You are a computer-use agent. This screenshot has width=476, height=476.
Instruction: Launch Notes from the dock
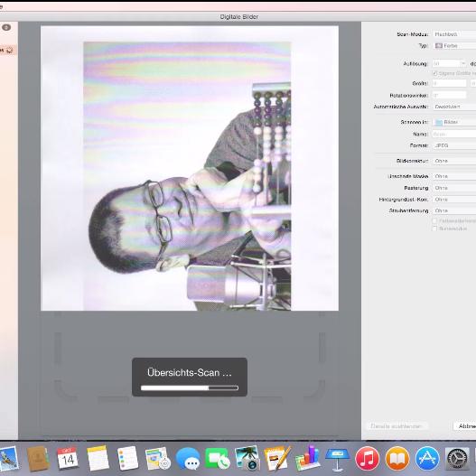tap(98, 459)
